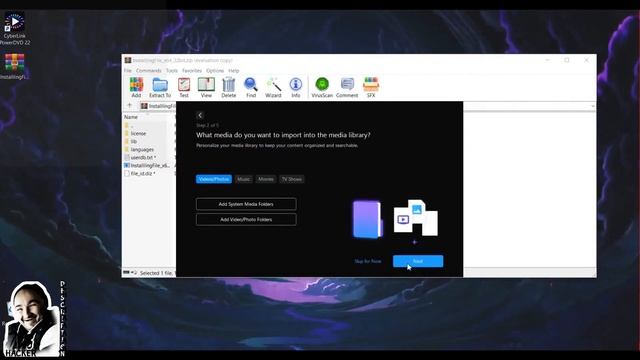Select the file_id.diz file row
The image size is (640, 360).
click(x=140, y=173)
